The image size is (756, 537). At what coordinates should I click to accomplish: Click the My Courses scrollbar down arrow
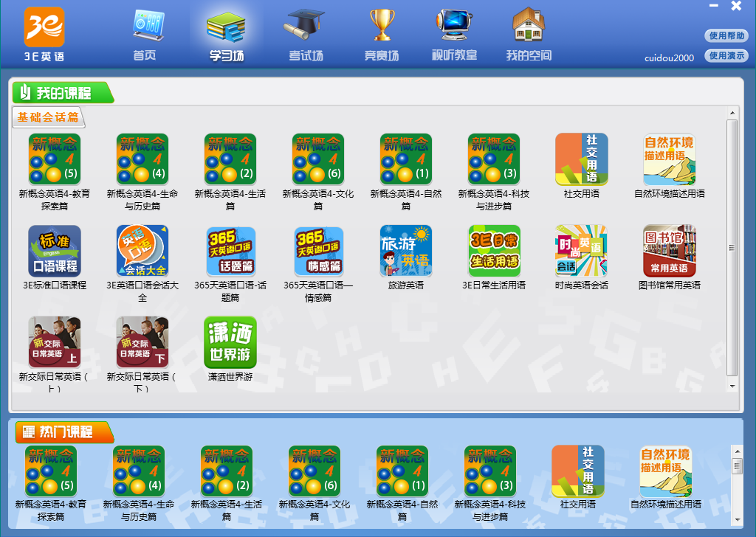732,386
